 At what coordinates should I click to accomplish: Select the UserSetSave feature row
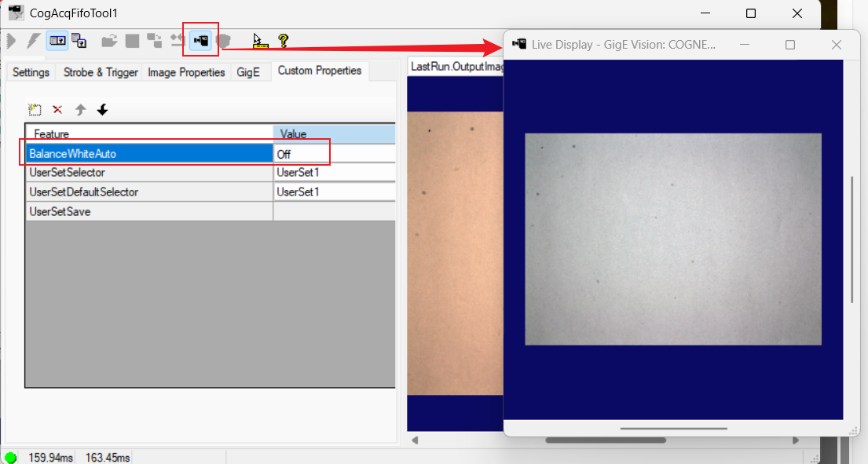pos(149,211)
